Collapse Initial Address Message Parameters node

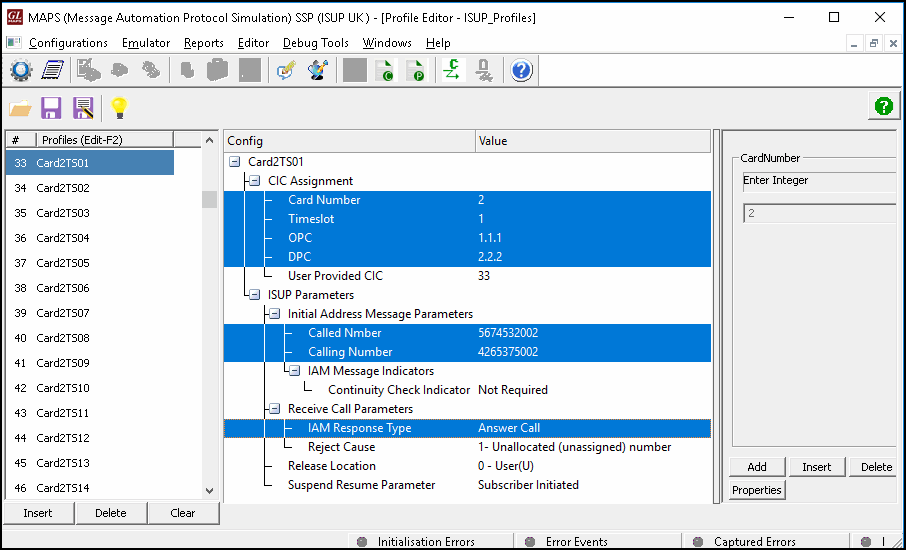point(275,314)
